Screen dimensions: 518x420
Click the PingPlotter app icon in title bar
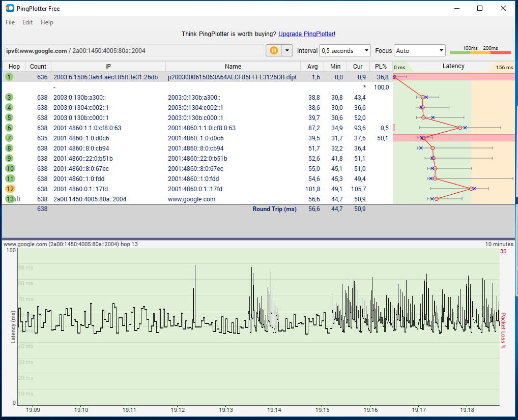(x=10, y=8)
